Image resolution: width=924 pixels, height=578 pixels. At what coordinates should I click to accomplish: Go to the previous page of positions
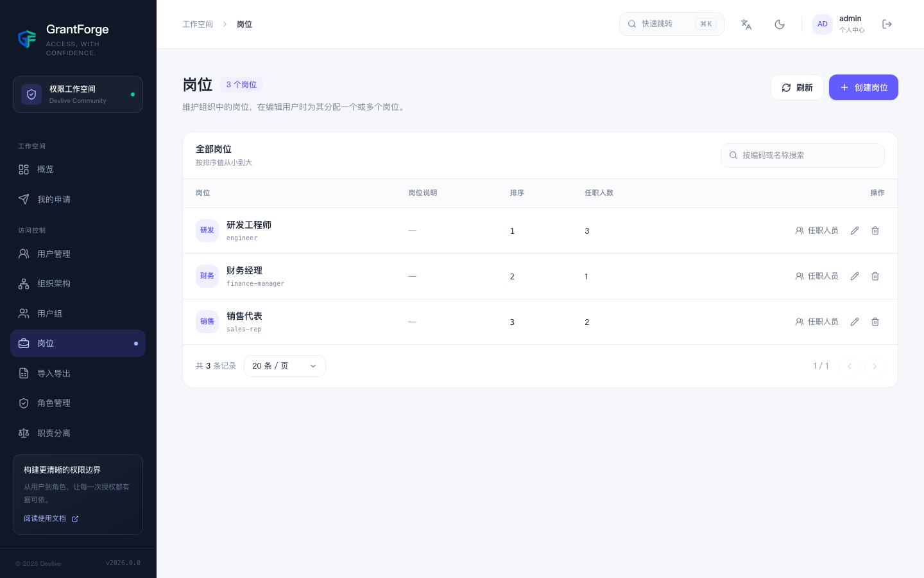[x=849, y=366]
